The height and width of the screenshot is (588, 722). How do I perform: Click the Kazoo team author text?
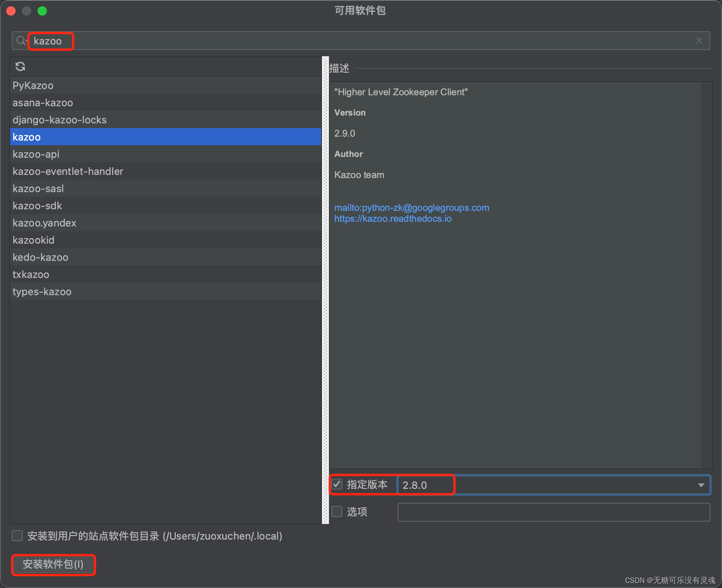(x=359, y=175)
